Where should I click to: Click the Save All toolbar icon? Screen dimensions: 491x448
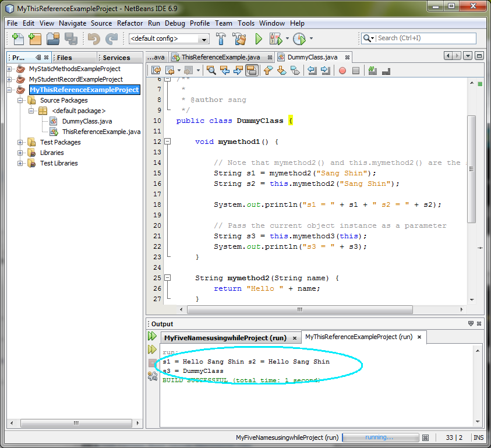point(71,39)
